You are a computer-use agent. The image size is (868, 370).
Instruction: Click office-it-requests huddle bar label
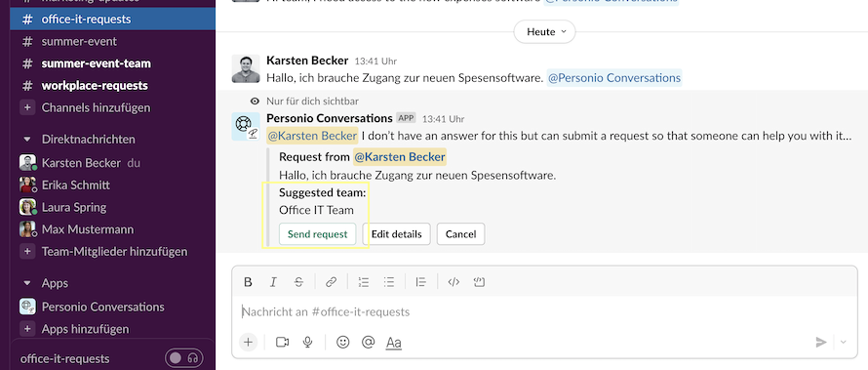[64, 358]
